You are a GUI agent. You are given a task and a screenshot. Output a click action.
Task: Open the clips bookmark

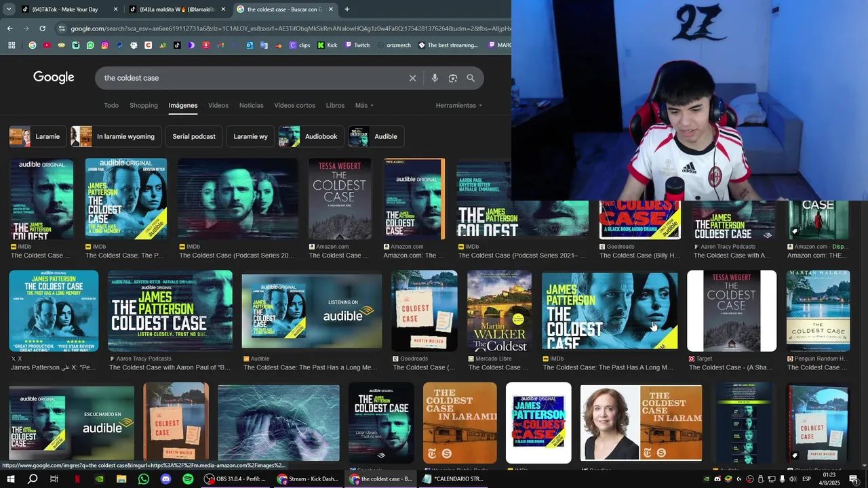coord(300,45)
